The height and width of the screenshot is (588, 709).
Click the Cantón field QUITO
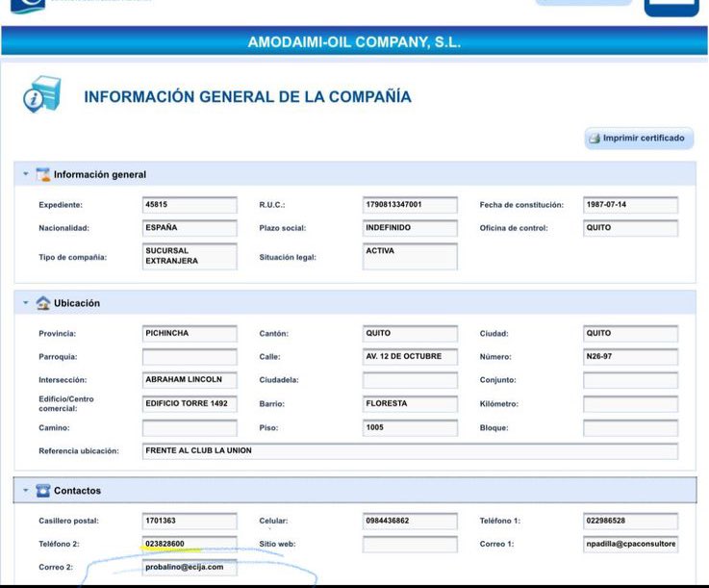point(410,333)
